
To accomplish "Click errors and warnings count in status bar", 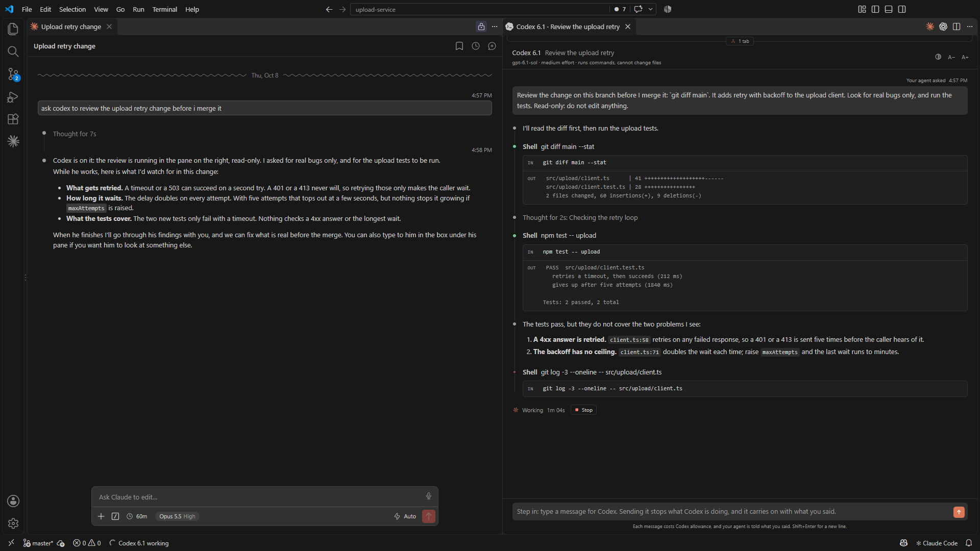I will click(x=87, y=543).
